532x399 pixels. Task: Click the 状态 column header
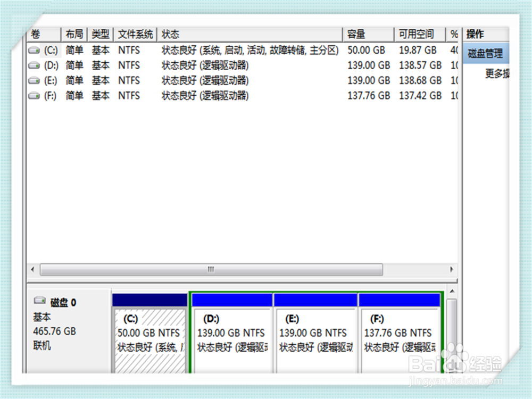(x=170, y=34)
